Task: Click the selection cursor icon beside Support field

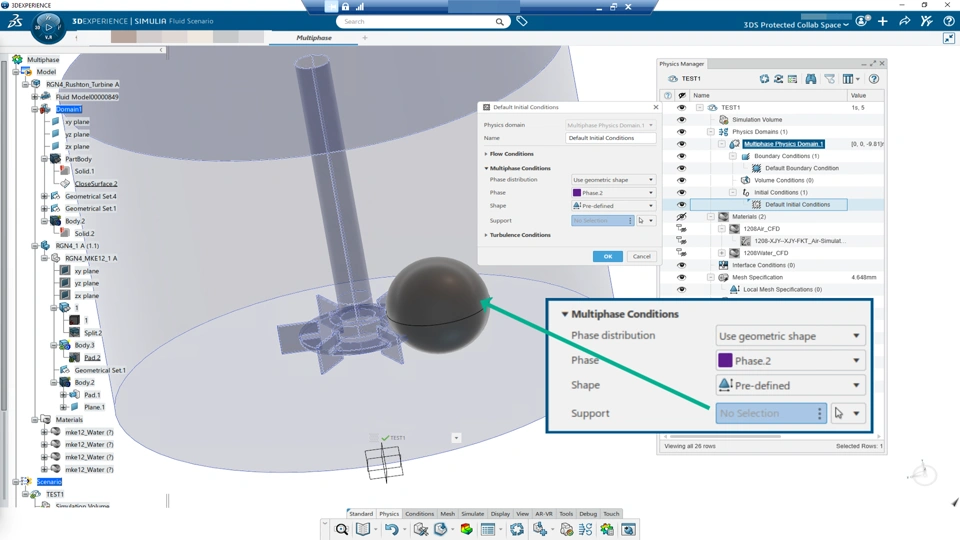Action: click(641, 220)
